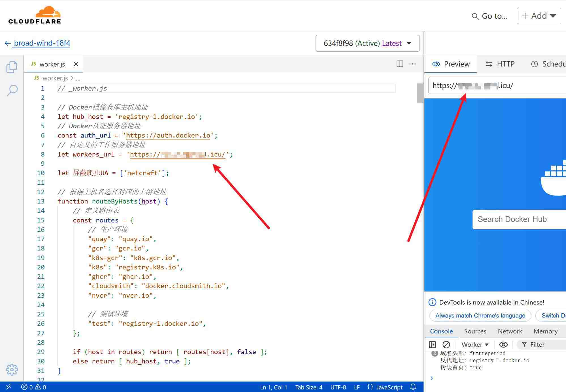566x392 pixels.
Task: Click the console prompt chevron
Action: point(431,378)
